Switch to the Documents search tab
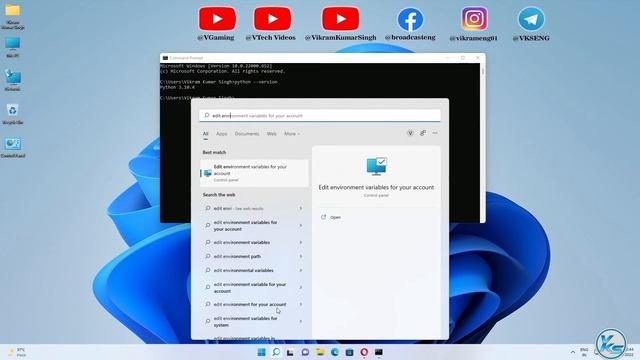The image size is (640, 360). (x=247, y=134)
